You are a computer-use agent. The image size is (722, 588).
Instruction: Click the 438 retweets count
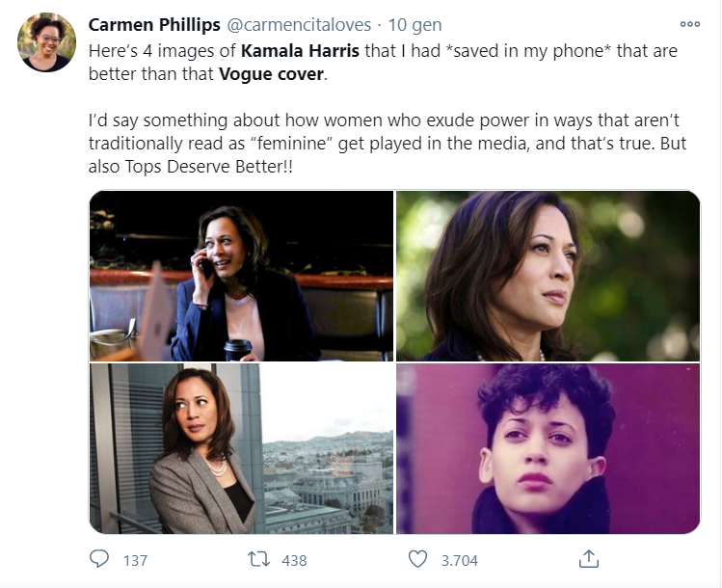coord(293,560)
